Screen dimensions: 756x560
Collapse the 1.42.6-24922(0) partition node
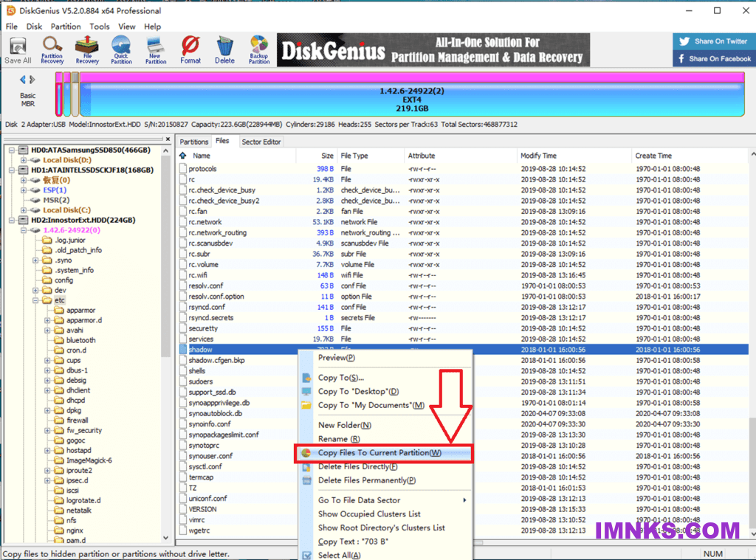[23, 230]
